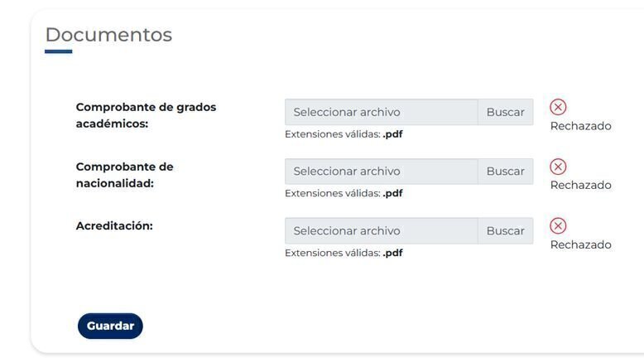Click Rechazado status text for Acreditación
Image resolution: width=644 pixels, height=363 pixels.
580,244
